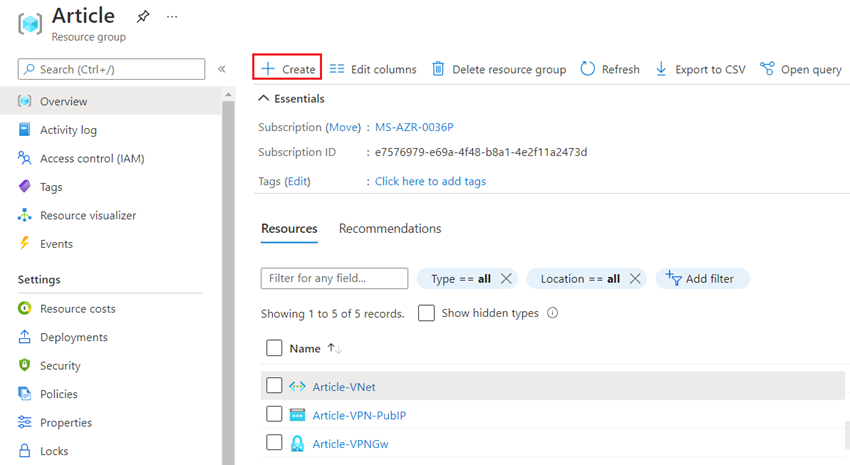Click the Tags icon in sidebar
The image size is (850, 465).
25,187
